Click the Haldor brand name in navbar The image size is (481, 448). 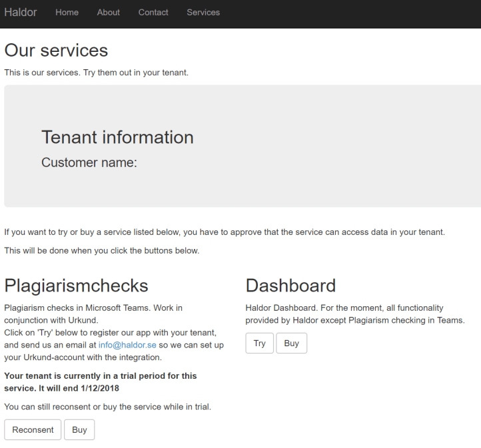[x=21, y=12]
